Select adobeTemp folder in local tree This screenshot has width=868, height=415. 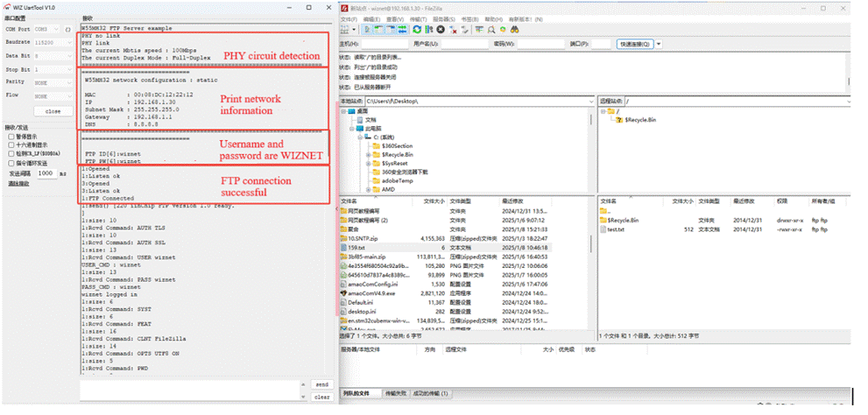[397, 181]
